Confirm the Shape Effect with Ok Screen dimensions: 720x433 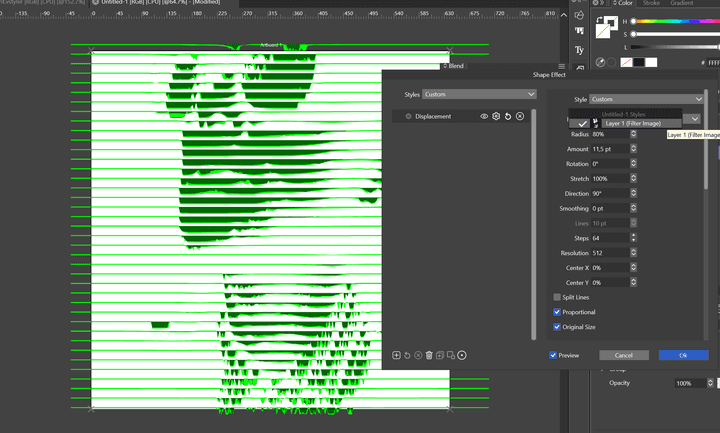click(683, 355)
